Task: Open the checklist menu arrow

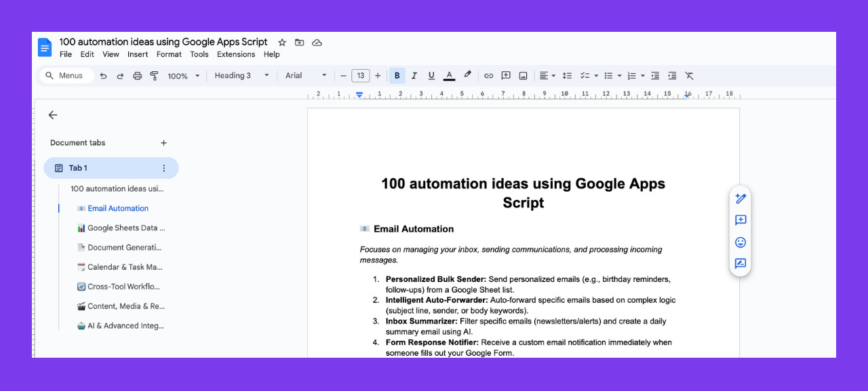Action: pyautogui.click(x=596, y=76)
